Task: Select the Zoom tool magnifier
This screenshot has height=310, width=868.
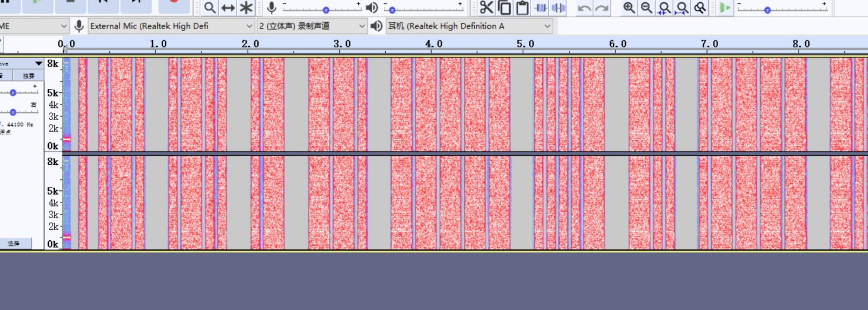Action: pos(209,8)
